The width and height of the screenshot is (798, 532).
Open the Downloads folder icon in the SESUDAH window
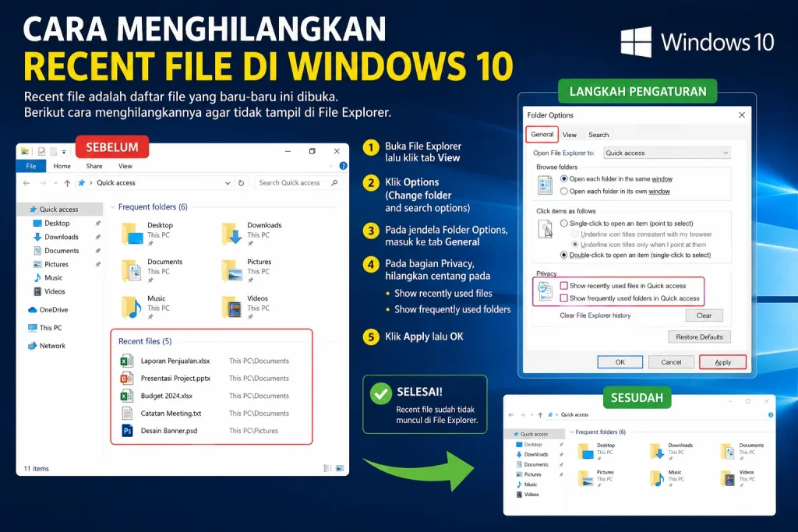coord(658,451)
